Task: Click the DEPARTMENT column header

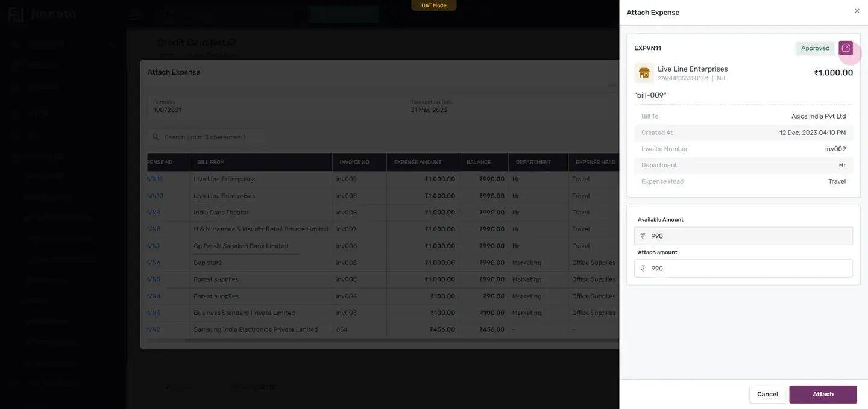Action: tap(538, 162)
